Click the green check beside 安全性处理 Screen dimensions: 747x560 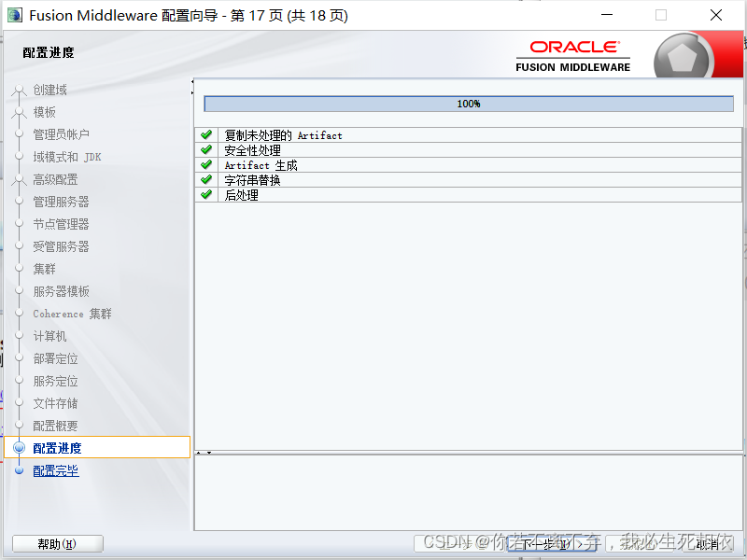pos(206,149)
